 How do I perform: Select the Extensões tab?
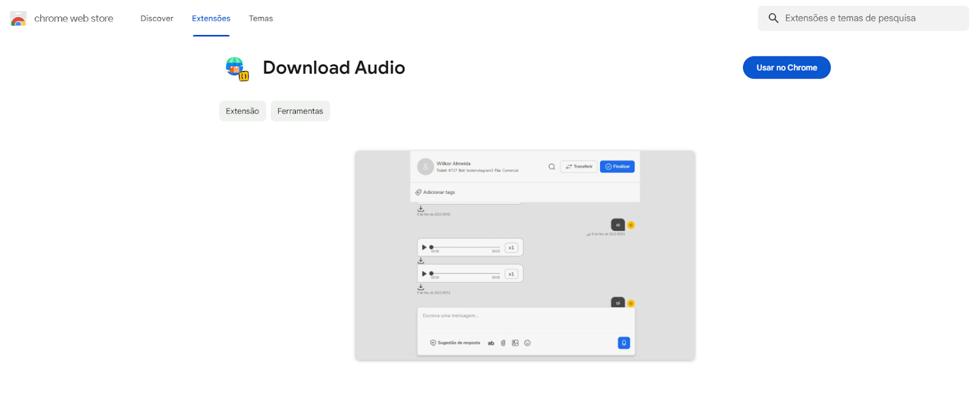(x=211, y=18)
